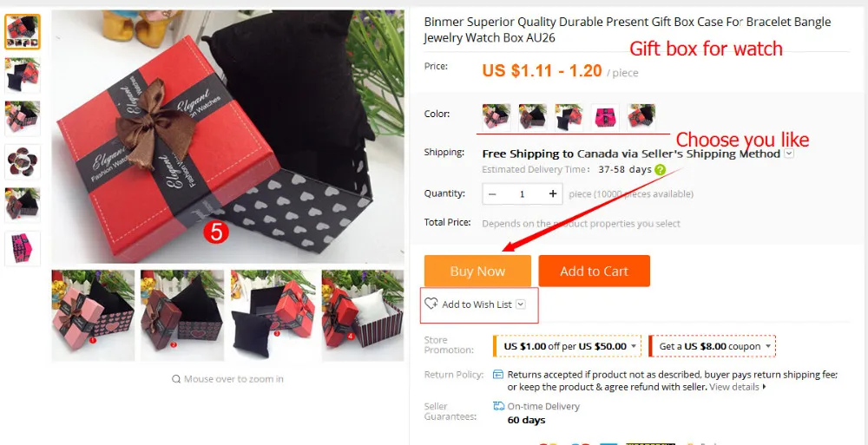Decrease quantity with the minus button
The width and height of the screenshot is (868, 445).
[x=492, y=193]
